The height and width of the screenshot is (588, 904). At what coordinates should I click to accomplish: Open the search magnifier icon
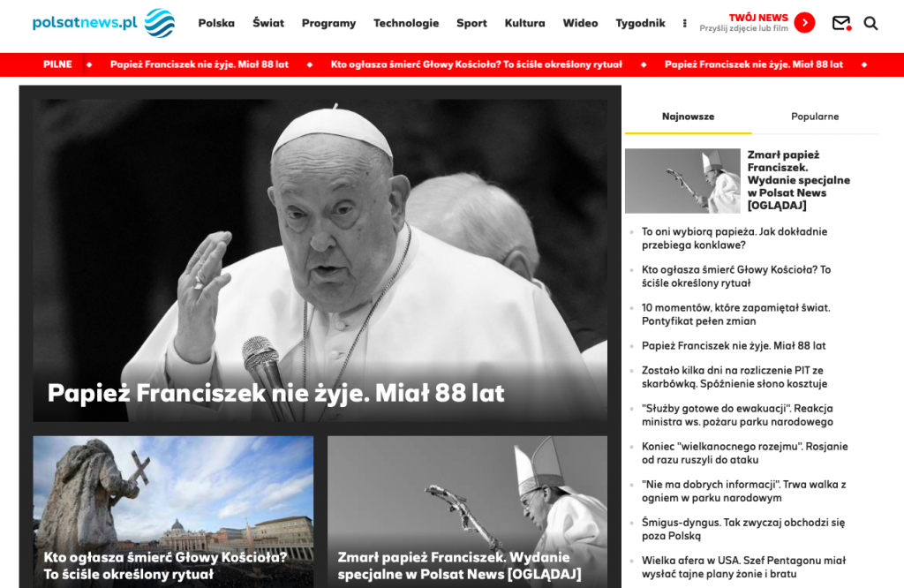(871, 24)
